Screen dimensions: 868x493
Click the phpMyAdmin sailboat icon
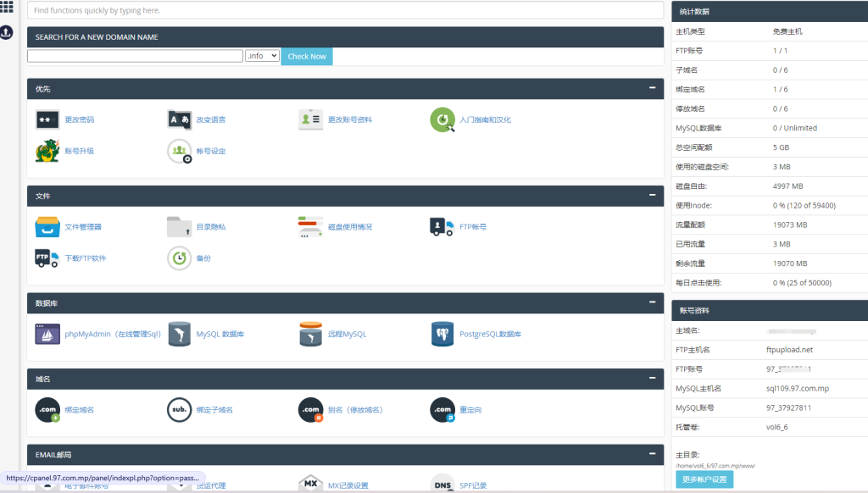tap(47, 334)
